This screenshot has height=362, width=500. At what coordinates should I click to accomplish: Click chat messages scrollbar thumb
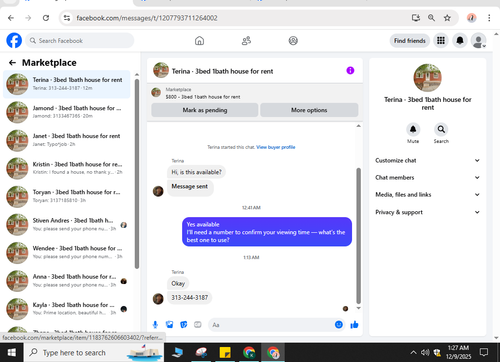(x=359, y=235)
